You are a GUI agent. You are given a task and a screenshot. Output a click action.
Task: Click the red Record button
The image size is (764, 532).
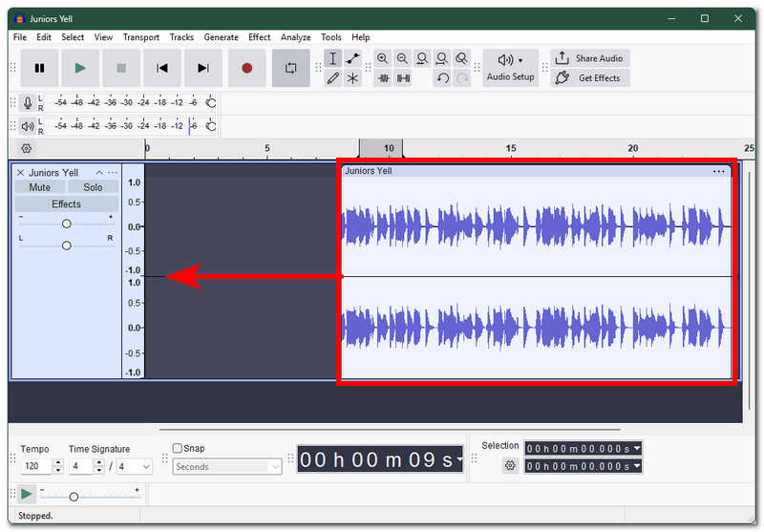[x=247, y=68]
